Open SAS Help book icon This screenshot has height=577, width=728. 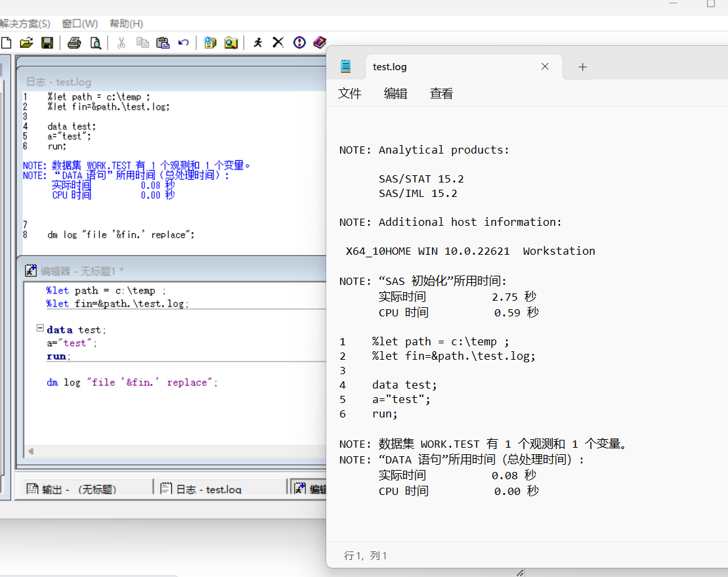click(x=319, y=43)
